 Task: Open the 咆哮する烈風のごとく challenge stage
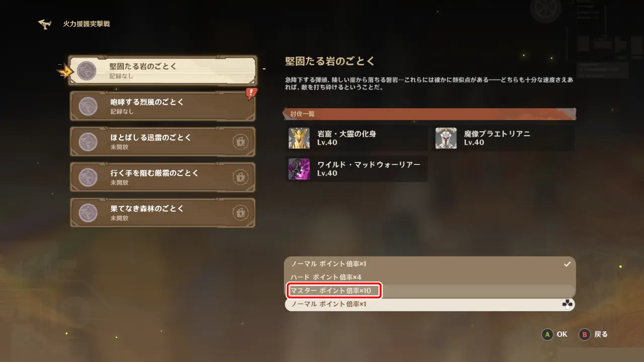163,106
